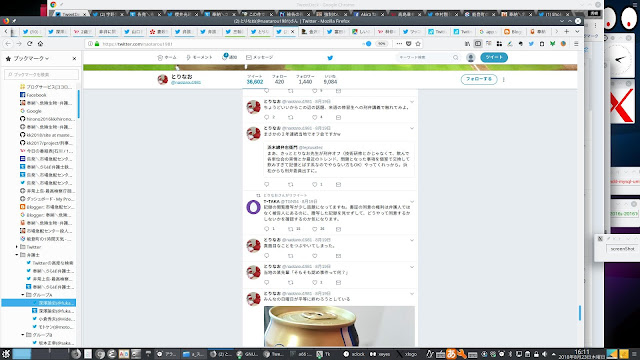The width and height of the screenshot is (640, 360).
Task: Reload the current Twitter page
Action: point(29,44)
